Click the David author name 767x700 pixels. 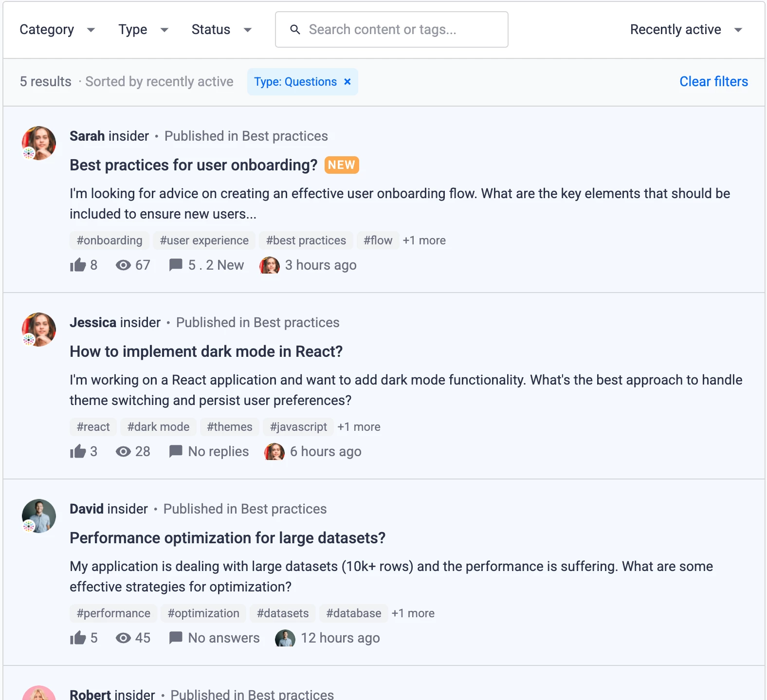87,509
